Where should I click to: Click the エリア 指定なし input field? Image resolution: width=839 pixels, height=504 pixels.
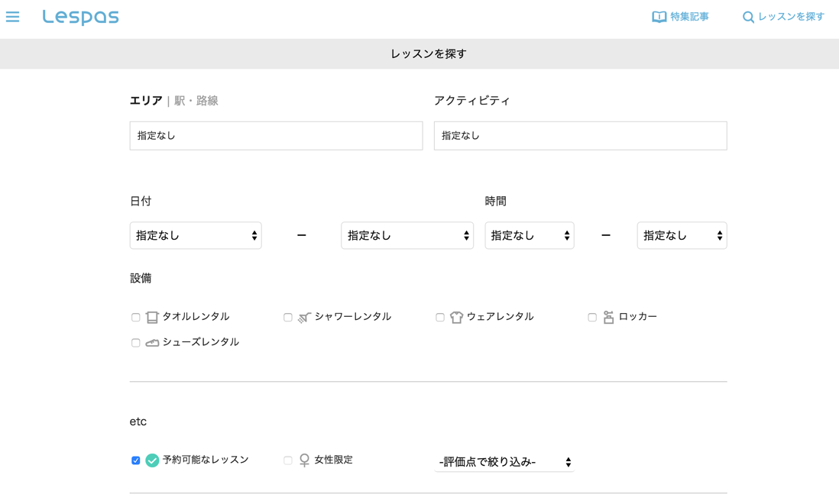tap(276, 136)
